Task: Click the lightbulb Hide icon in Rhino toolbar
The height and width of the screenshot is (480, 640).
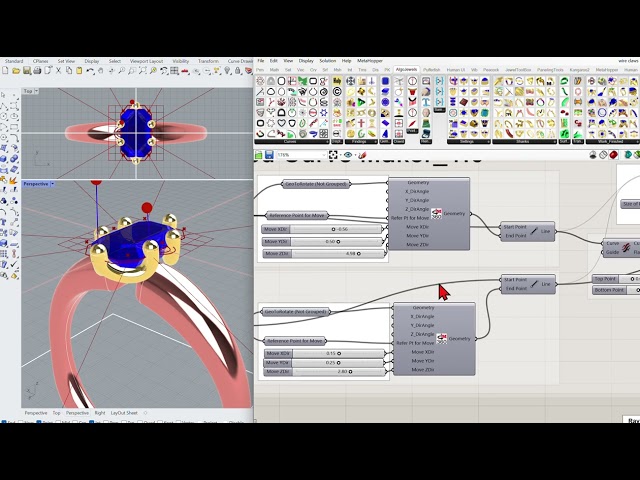Action: pos(227,71)
